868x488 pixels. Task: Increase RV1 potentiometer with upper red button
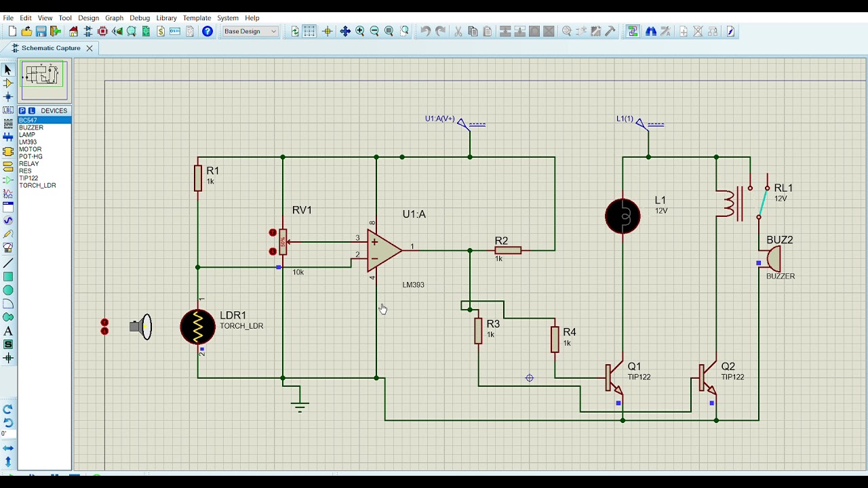[x=273, y=232]
